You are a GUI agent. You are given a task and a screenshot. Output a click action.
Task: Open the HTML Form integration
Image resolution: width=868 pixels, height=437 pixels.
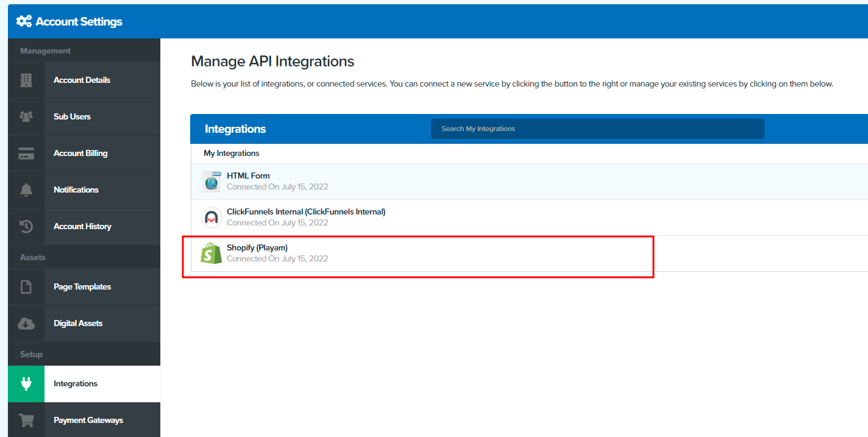tap(529, 182)
